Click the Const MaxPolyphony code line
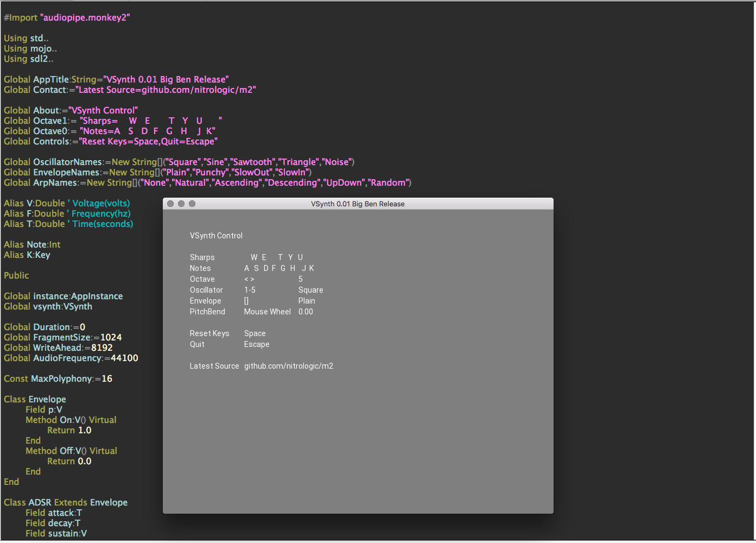Screen dimensions: 756x543 pyautogui.click(x=58, y=378)
